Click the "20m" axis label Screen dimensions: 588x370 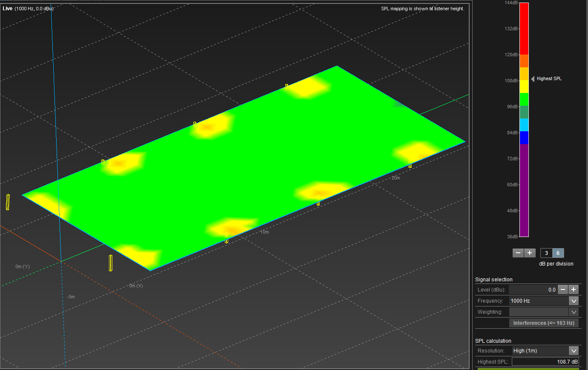[396, 178]
